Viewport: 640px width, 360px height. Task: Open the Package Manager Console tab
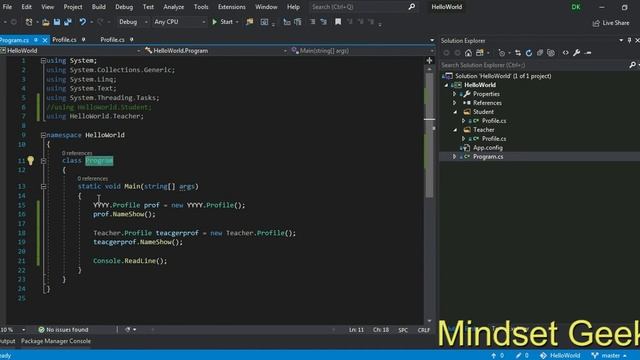click(56, 341)
